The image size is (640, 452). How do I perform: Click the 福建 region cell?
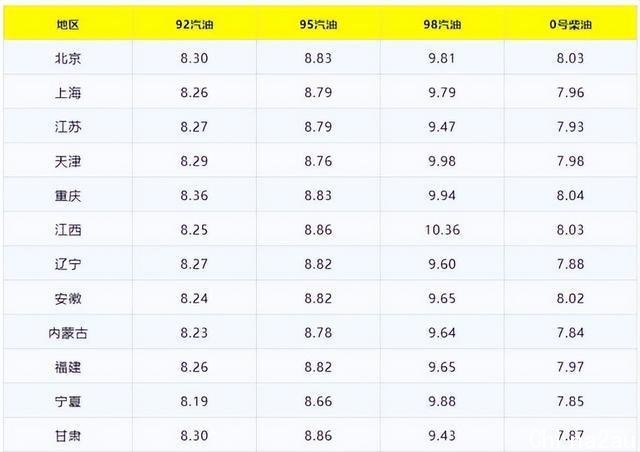point(68,367)
